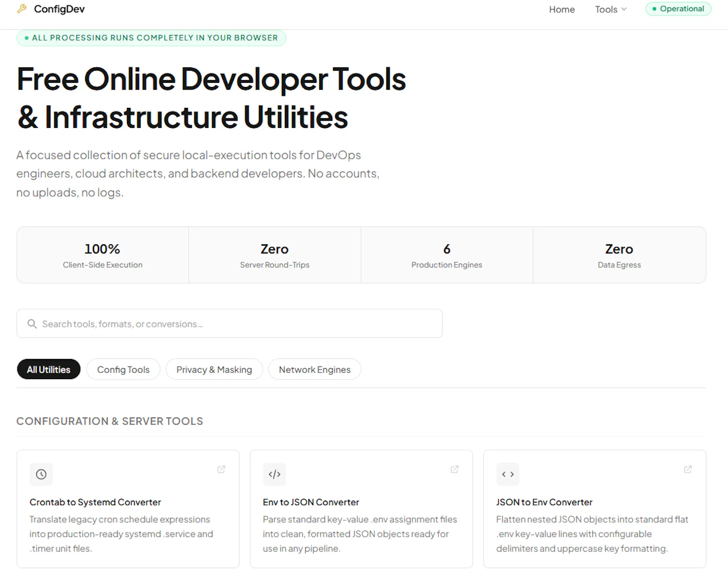
Task: Open the Crontab to Systemd Converter title
Action: click(x=95, y=502)
